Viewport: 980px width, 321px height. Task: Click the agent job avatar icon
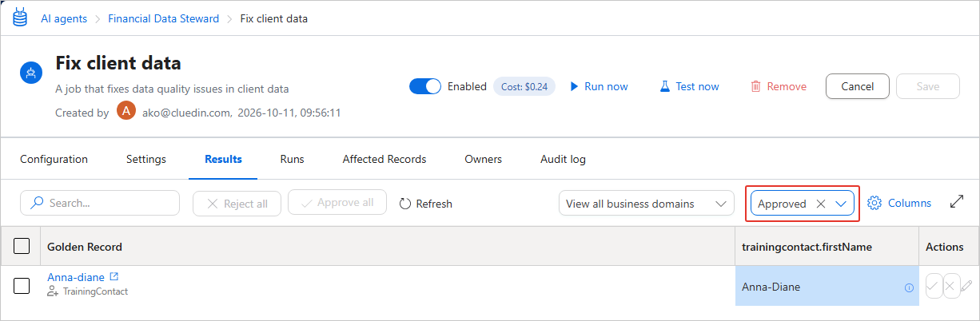click(31, 73)
